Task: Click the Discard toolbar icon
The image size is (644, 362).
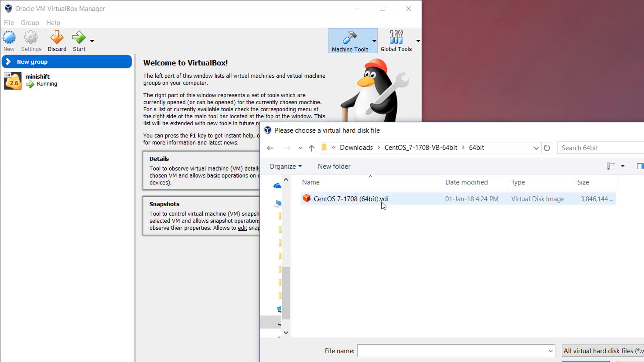Action: [57, 38]
